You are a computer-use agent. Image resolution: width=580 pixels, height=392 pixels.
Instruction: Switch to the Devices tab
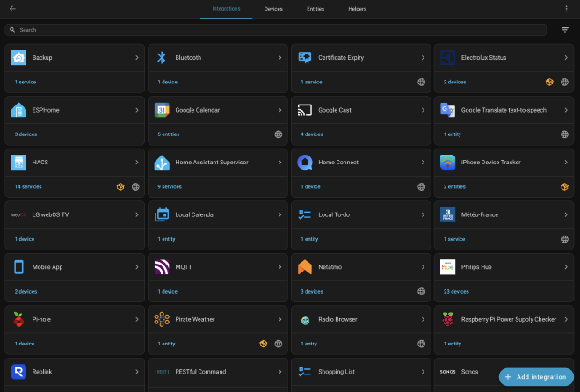[273, 9]
